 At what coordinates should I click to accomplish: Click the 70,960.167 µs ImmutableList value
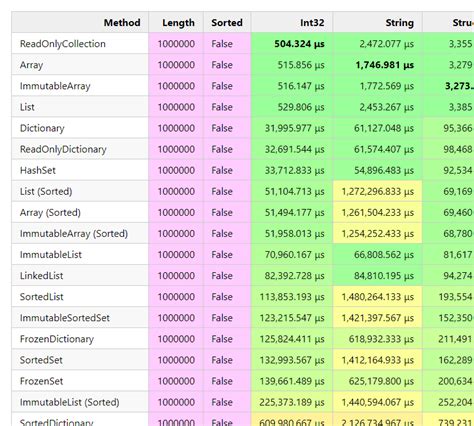pos(295,254)
